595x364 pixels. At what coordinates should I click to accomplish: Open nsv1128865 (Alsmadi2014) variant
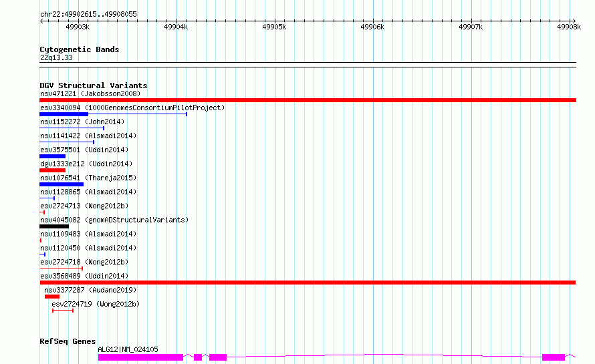[x=88, y=192]
